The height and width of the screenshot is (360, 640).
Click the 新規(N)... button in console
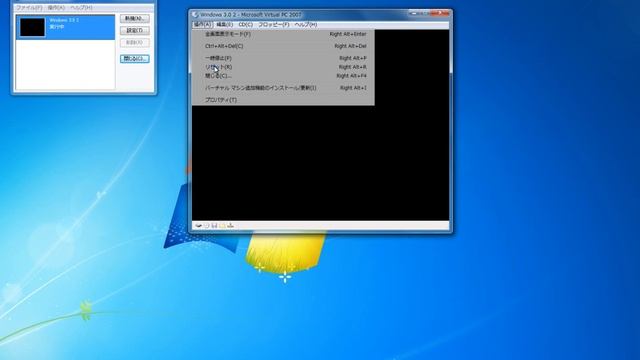(135, 18)
